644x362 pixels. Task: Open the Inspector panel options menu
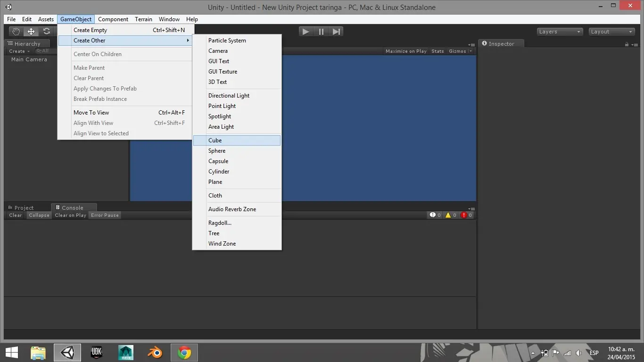(635, 44)
